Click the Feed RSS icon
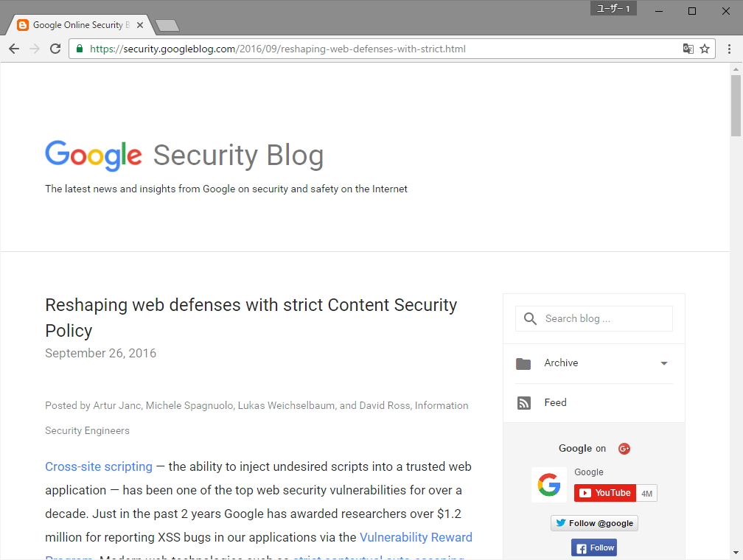This screenshot has height=560, width=743. pyautogui.click(x=523, y=403)
